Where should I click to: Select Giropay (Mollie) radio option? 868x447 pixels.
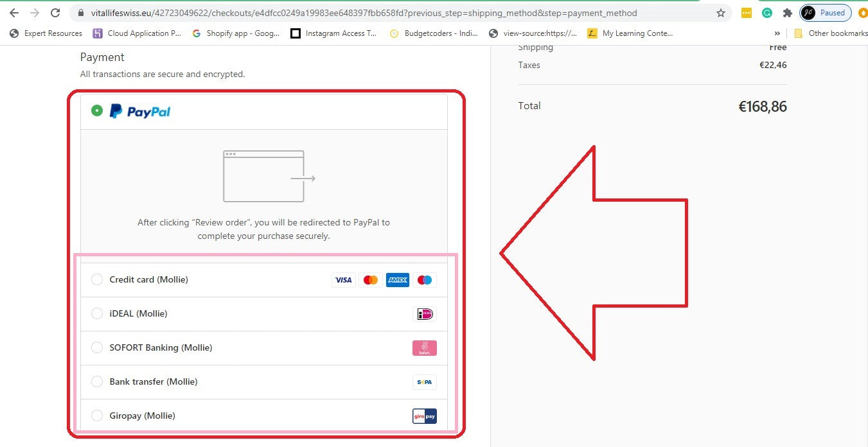97,416
